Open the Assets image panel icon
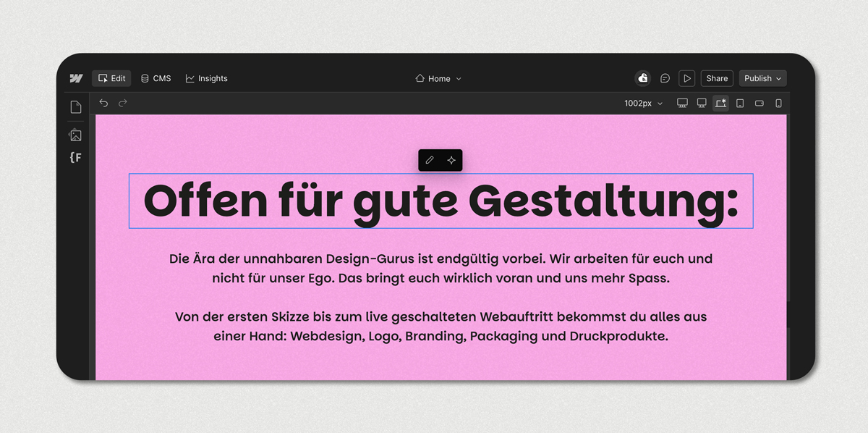The width and height of the screenshot is (868, 433). 76,135
